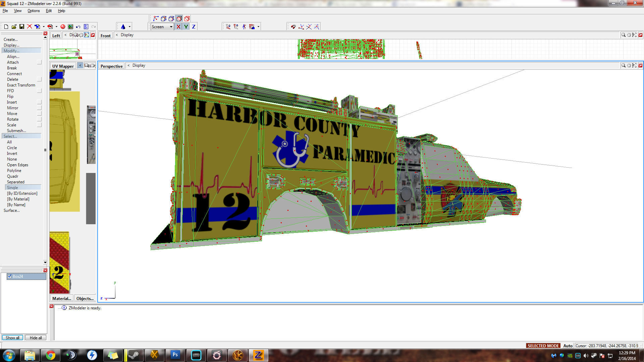Open the View menu
This screenshot has height=362, width=644.
point(18,11)
